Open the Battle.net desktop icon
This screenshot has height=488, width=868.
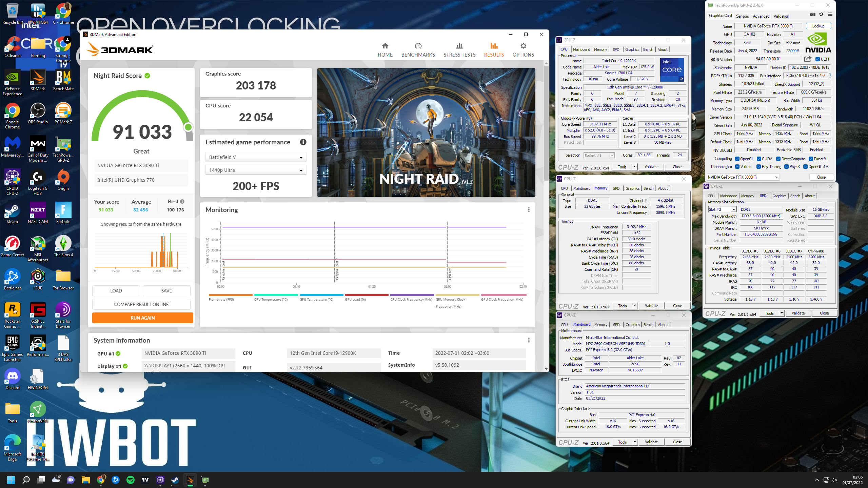(x=13, y=280)
